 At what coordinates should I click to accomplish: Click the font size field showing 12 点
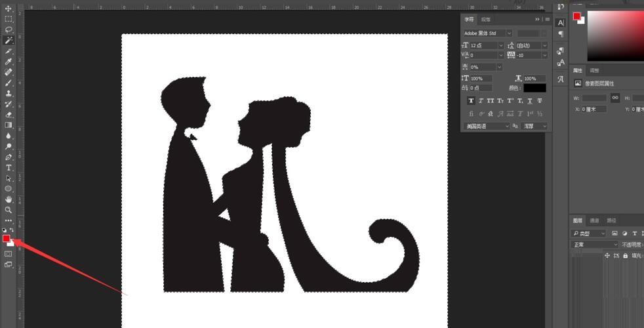(483, 45)
